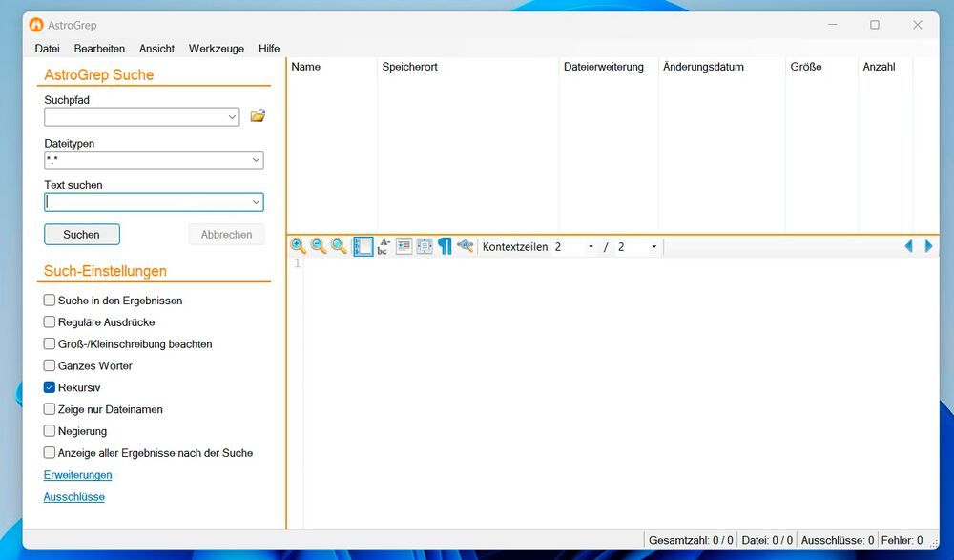The image size is (954, 560).
Task: Open the Ausschlüsse link
Action: [x=74, y=497]
